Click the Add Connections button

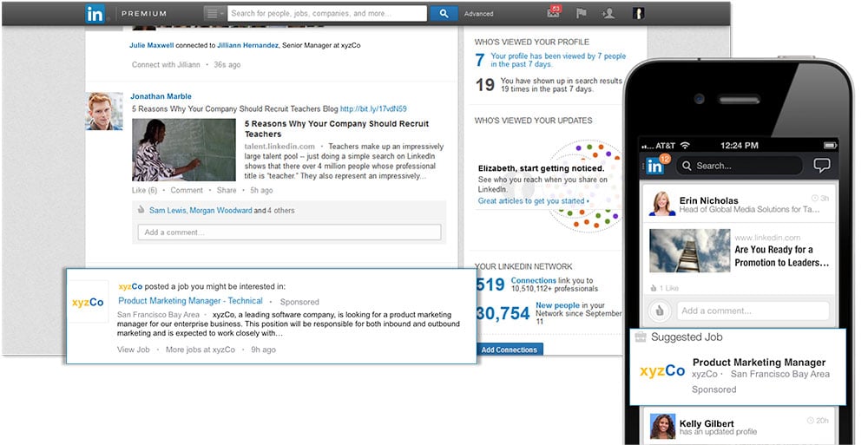click(510, 350)
